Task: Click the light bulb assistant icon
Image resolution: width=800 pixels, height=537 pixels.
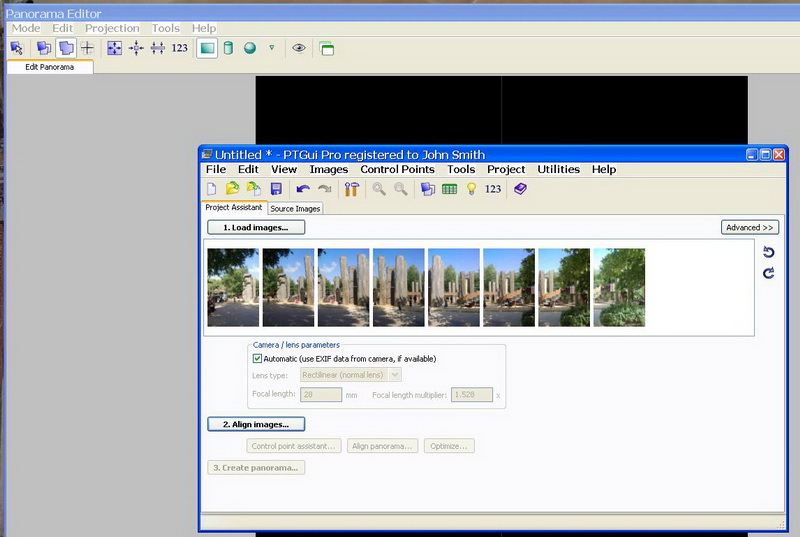Action: (x=471, y=189)
